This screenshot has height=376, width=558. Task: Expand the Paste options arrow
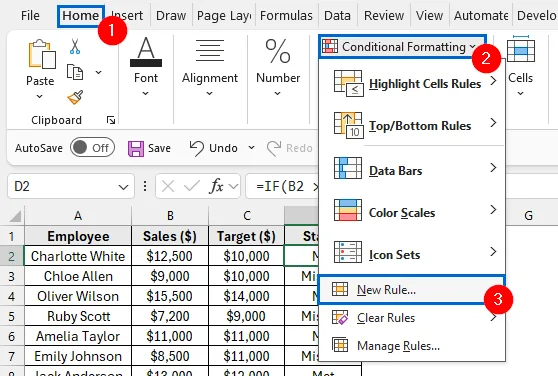tap(40, 96)
